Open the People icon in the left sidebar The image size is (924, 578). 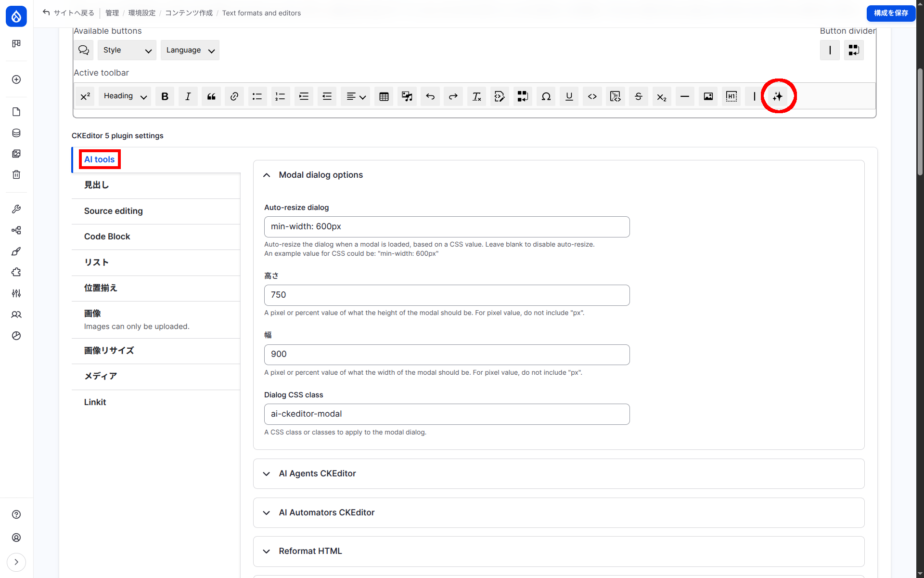click(16, 315)
